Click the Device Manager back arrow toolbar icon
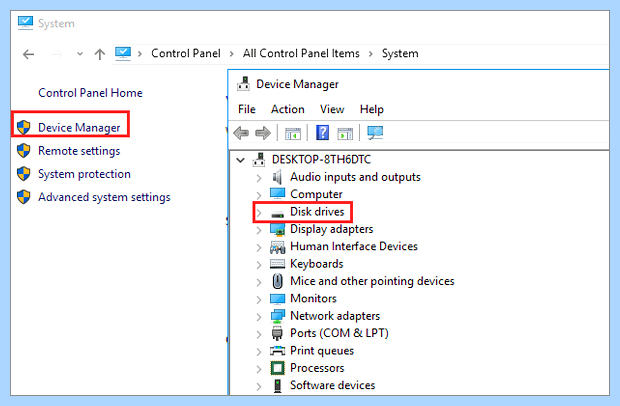 (x=241, y=133)
